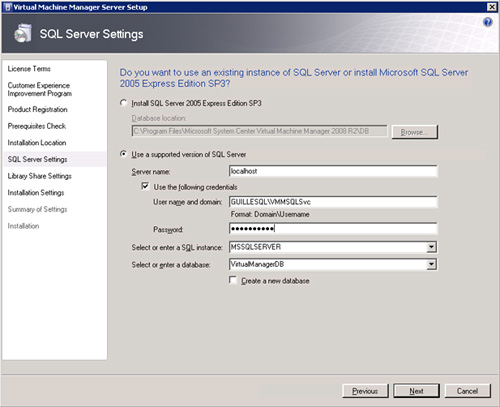The height and width of the screenshot is (407, 500).
Task: Go to License Terms step
Action: (x=29, y=69)
